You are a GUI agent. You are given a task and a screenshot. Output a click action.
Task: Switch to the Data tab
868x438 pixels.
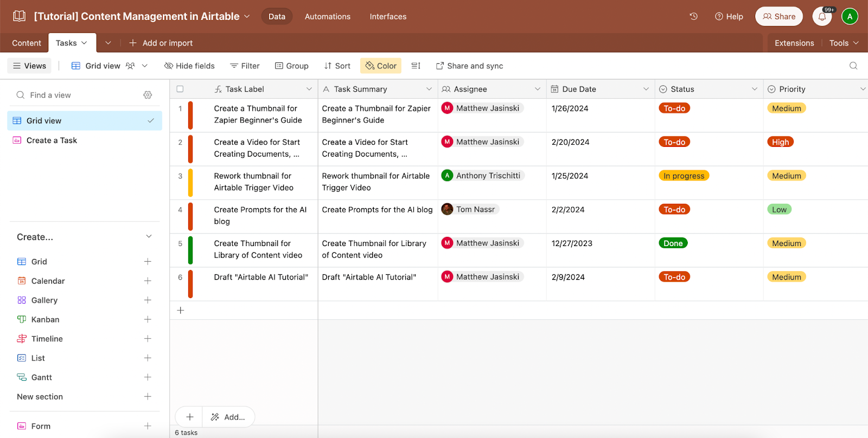point(277,16)
